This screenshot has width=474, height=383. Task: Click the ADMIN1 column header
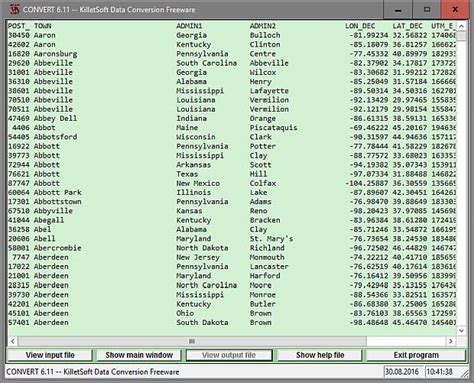[189, 26]
